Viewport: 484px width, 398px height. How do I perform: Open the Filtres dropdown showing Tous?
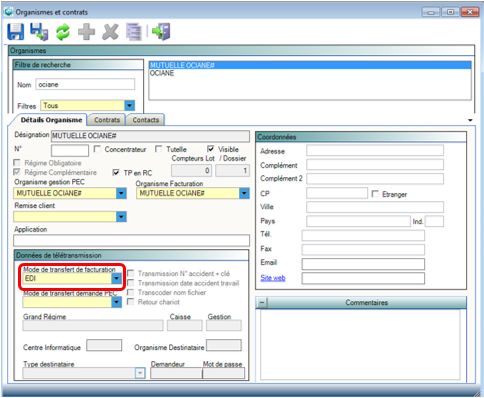coord(129,106)
